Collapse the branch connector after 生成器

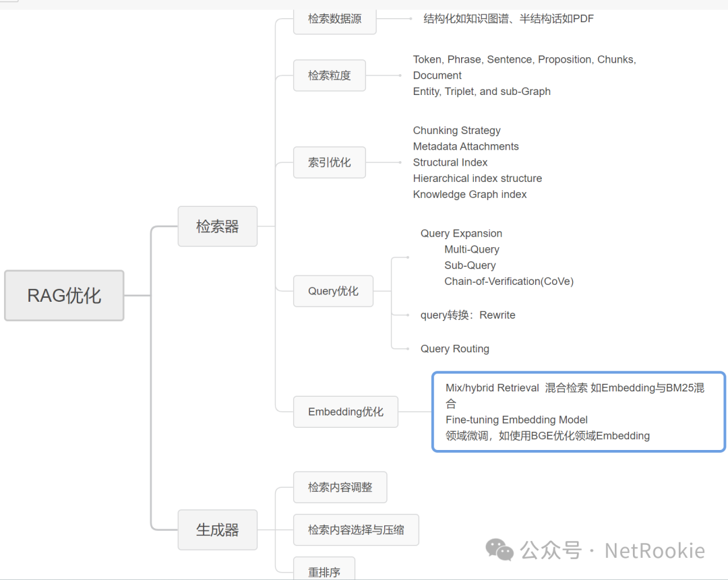click(x=275, y=529)
